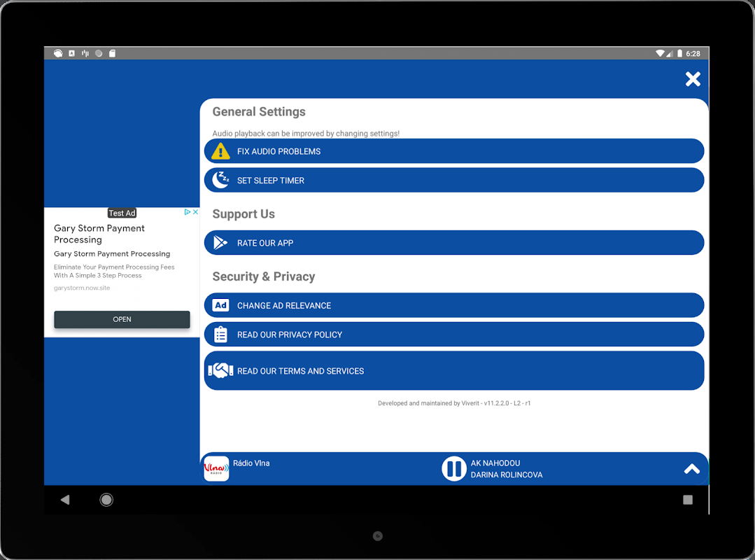Click the garystorm.now.site ad link
The image size is (755, 560).
(82, 288)
